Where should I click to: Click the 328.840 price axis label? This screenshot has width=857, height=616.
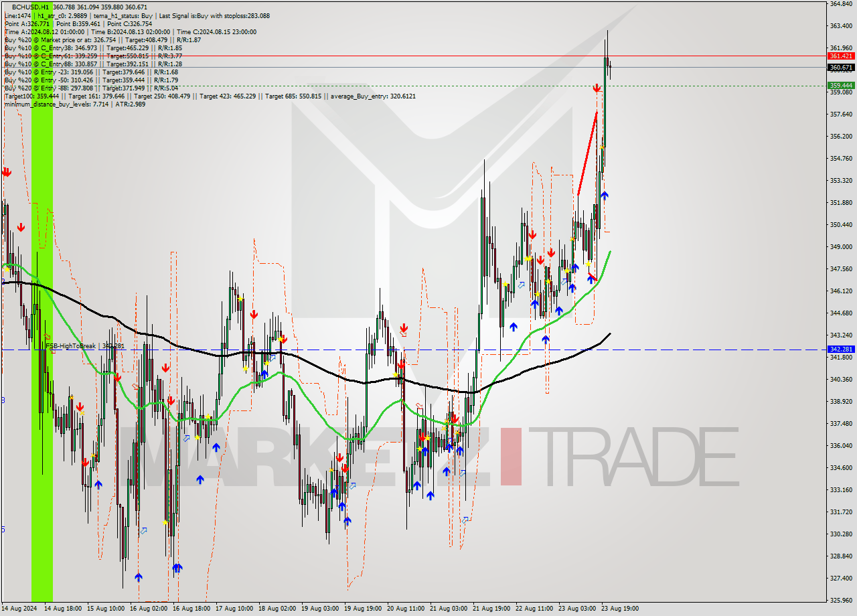[x=840, y=556]
